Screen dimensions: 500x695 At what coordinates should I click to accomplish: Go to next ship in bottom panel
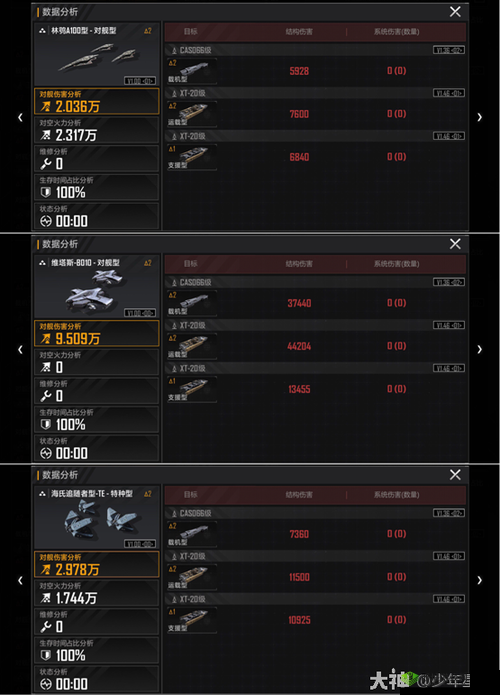point(480,580)
